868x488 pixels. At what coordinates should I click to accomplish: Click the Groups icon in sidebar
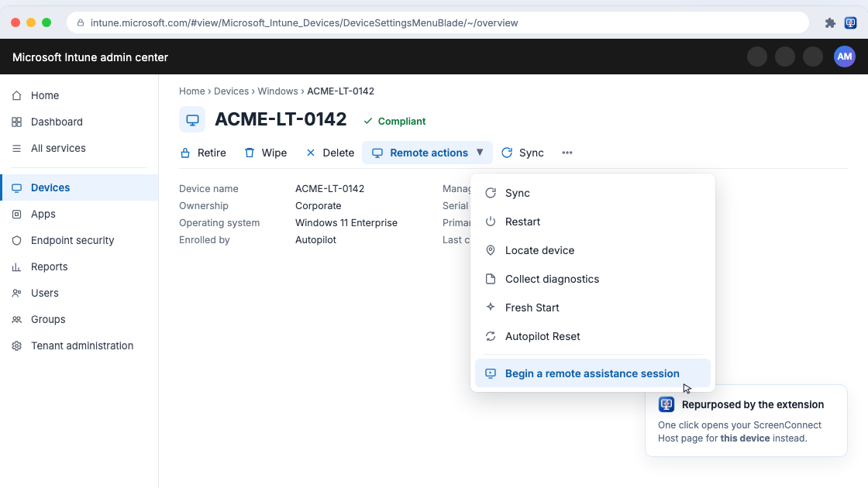pyautogui.click(x=16, y=320)
